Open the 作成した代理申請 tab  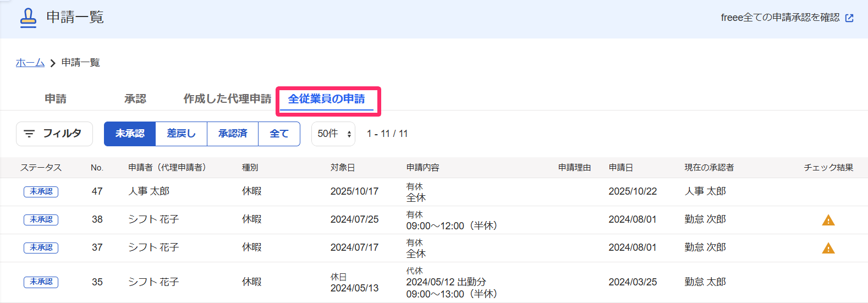(227, 99)
